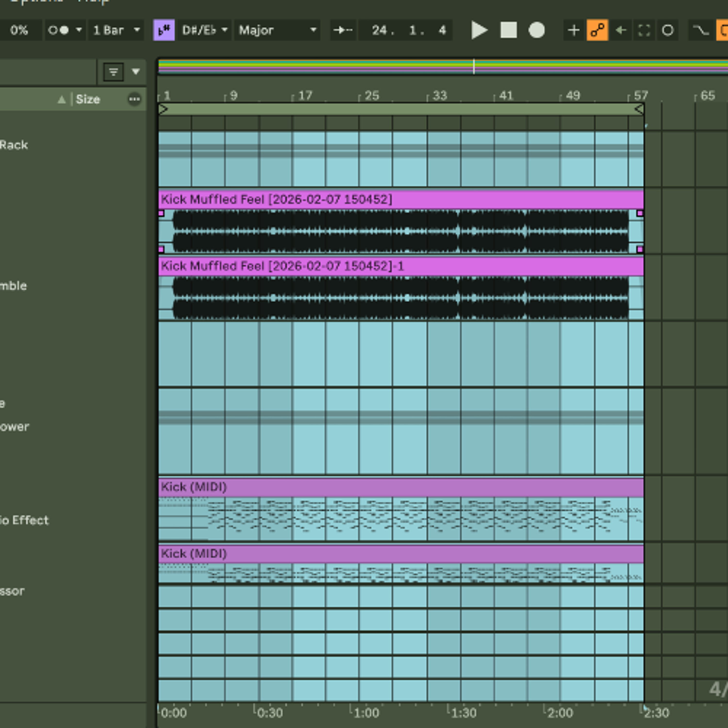Click the browser filter icon
This screenshot has height=728, width=728.
pos(113,72)
